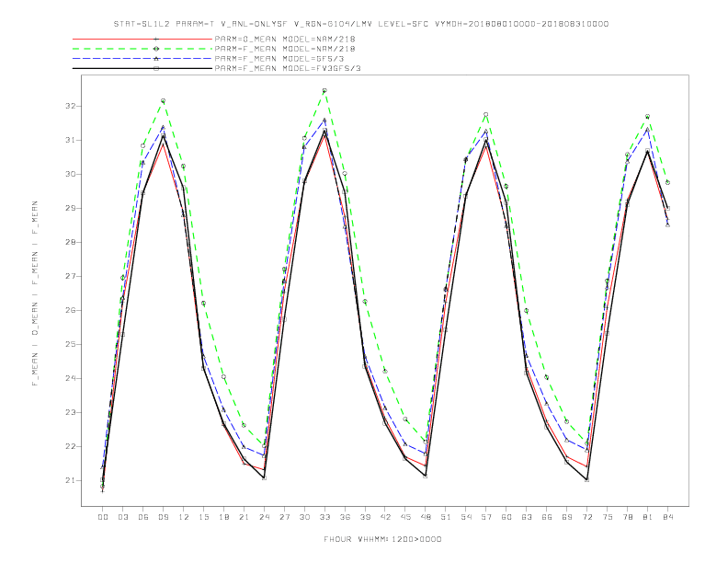Click y-axis tick value 24
This screenshot has height=563, width=728.
pos(71,379)
